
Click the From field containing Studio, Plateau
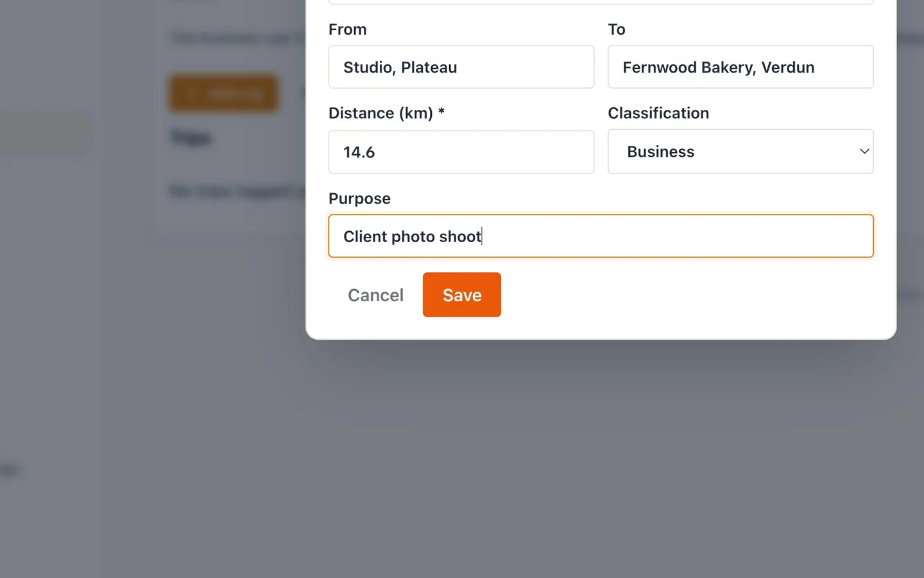461,67
